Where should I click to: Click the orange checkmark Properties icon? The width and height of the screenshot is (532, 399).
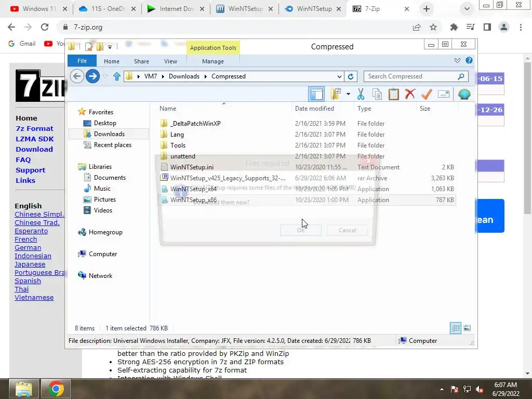[x=427, y=94]
